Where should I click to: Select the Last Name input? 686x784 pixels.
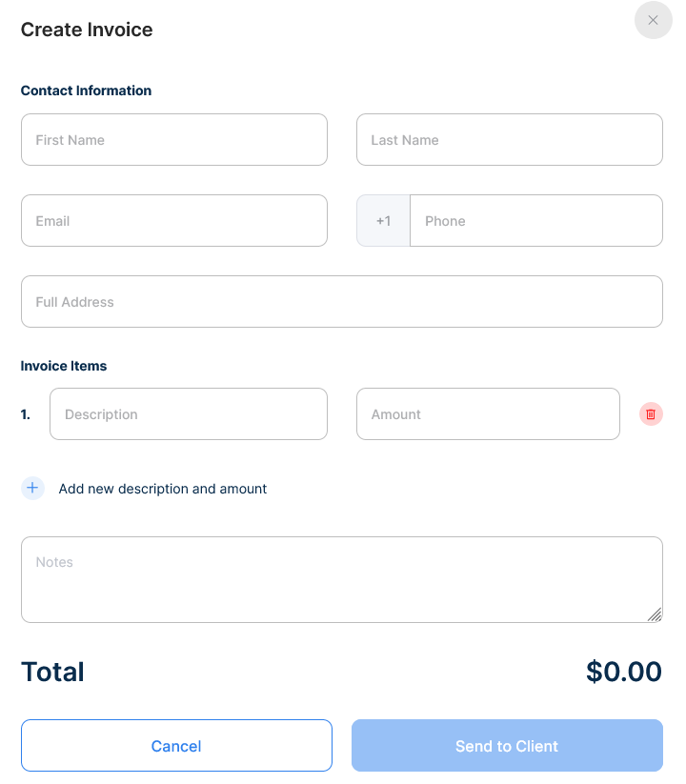click(510, 140)
